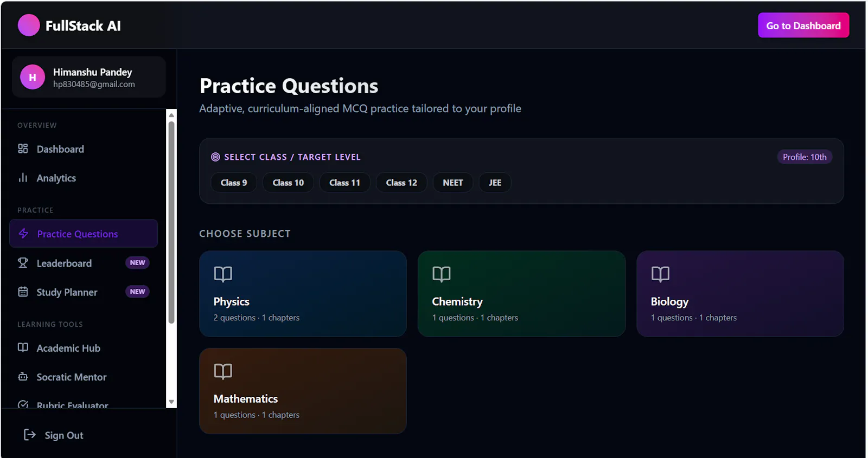The height and width of the screenshot is (458, 868).
Task: Open Dashboard from the sidebar menu
Action: click(x=84, y=149)
